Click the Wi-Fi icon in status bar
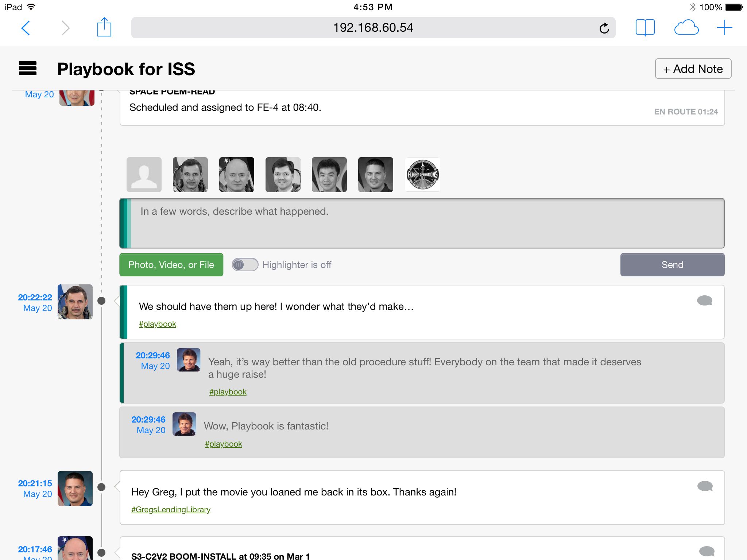The width and height of the screenshot is (747, 560). [x=31, y=7]
